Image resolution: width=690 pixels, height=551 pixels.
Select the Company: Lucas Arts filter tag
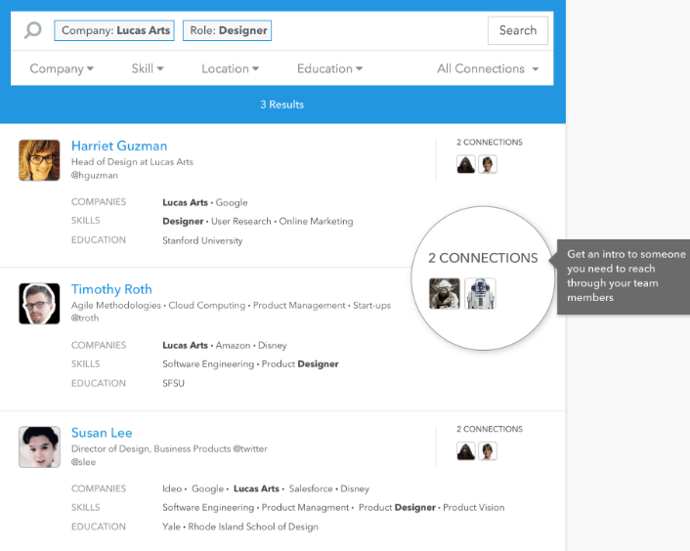point(115,31)
